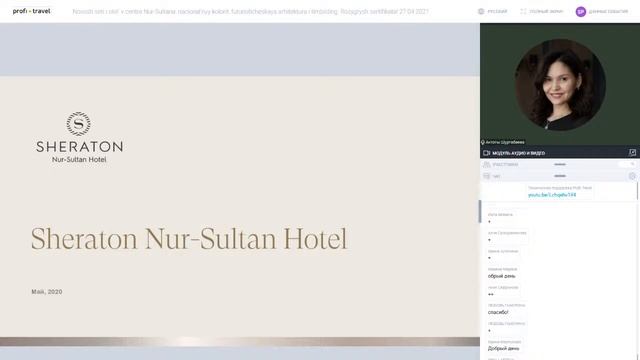
Task: Click the '++' chat message
Action: pyautogui.click(x=491, y=294)
